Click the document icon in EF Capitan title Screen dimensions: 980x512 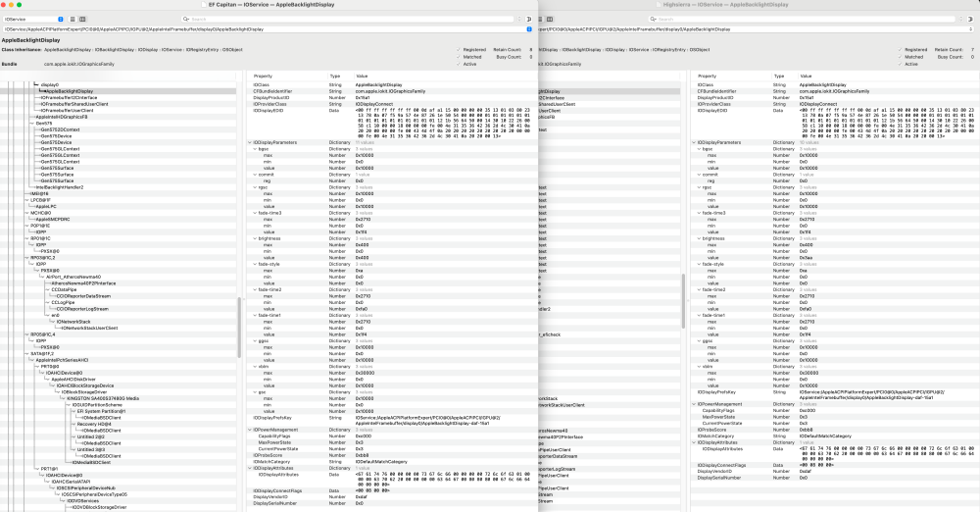click(204, 4)
